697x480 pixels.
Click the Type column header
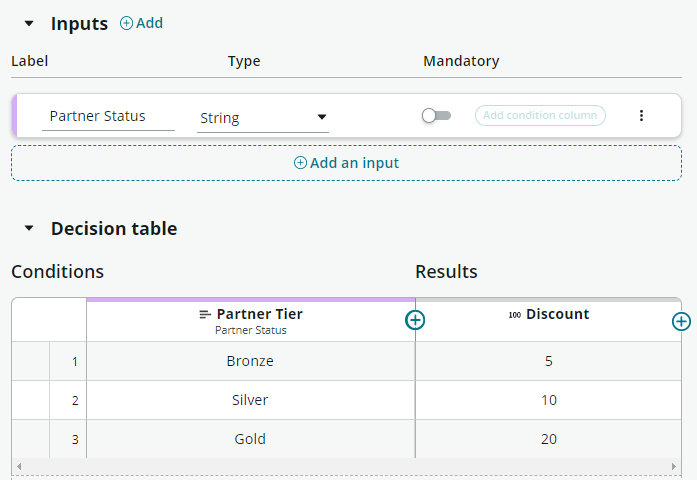(x=244, y=61)
